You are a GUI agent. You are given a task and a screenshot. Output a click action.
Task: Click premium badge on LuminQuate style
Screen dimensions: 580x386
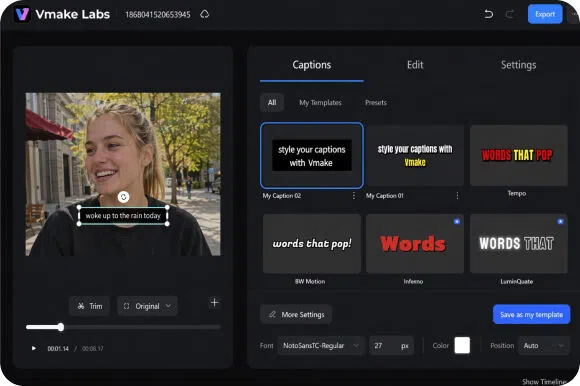pyautogui.click(x=560, y=221)
